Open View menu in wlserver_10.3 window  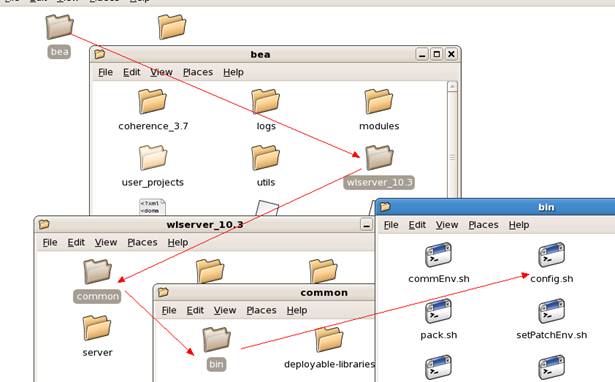(x=106, y=242)
